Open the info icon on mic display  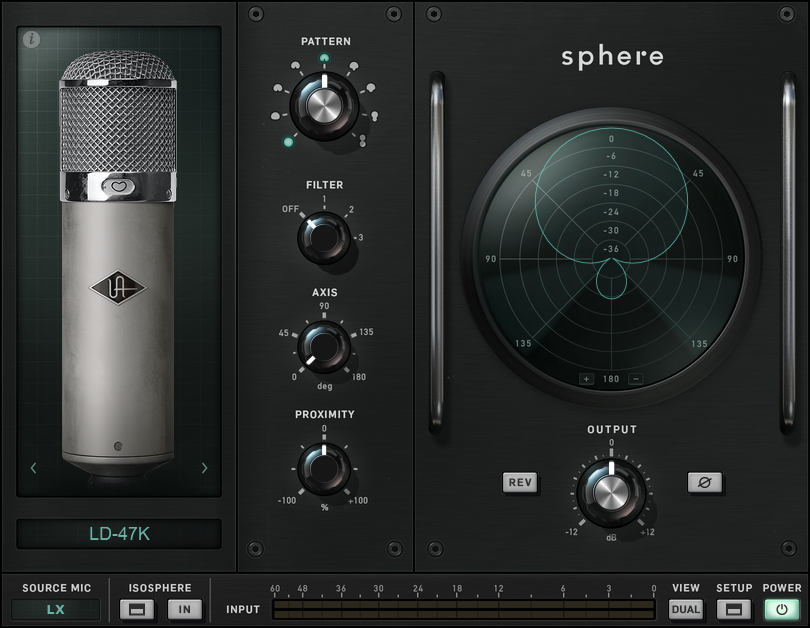coord(32,39)
